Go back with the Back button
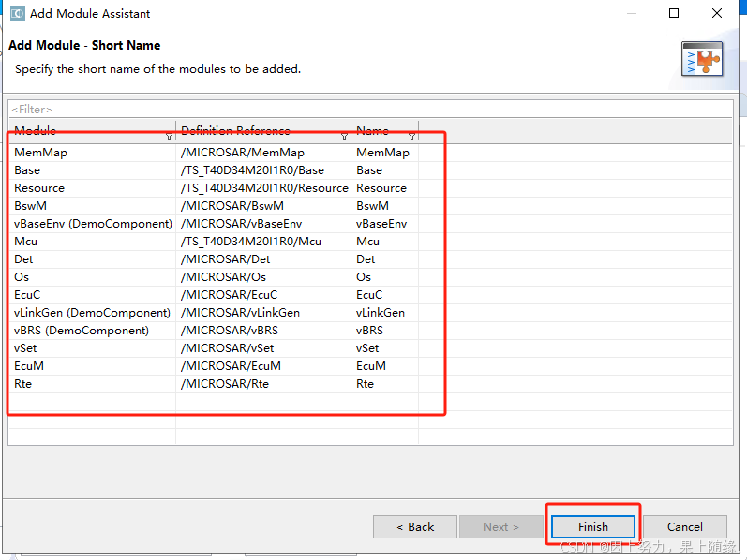The width and height of the screenshot is (747, 560). point(415,526)
